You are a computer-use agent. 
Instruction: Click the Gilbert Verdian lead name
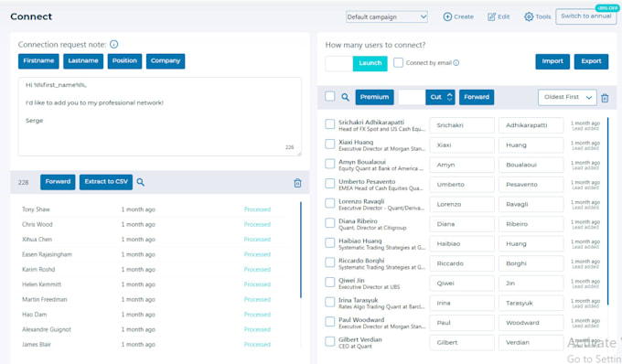point(359,339)
